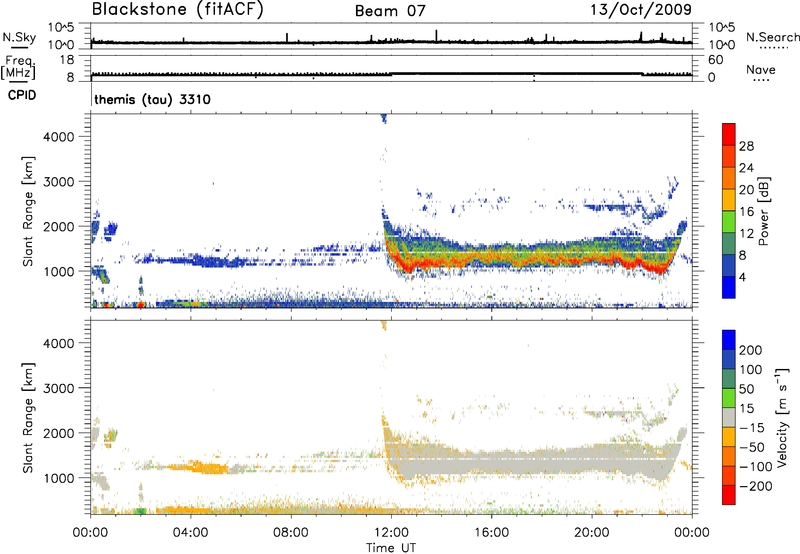Image resolution: width=800 pixels, height=554 pixels.
Task: Click '4000' tick on the Power panel
Action: click(58, 137)
